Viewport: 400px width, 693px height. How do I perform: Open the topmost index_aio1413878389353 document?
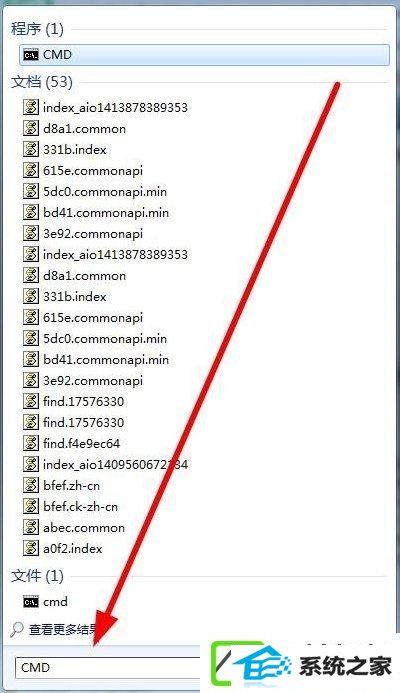point(115,107)
